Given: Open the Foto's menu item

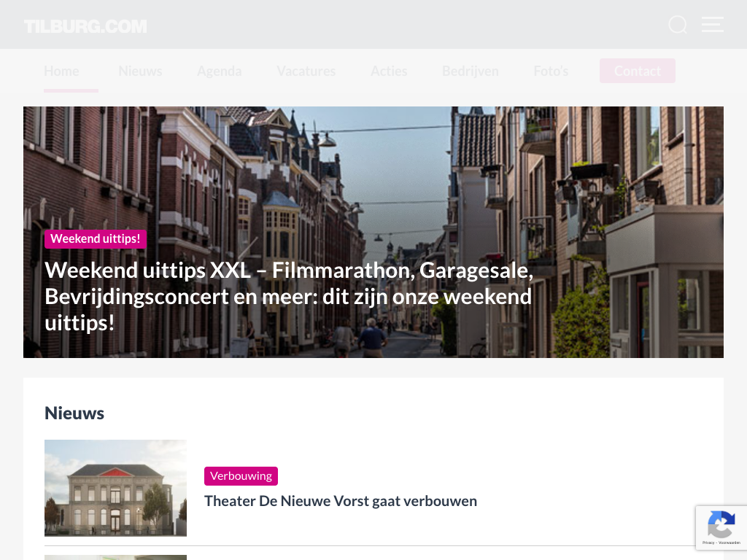Looking at the screenshot, I should (551, 71).
